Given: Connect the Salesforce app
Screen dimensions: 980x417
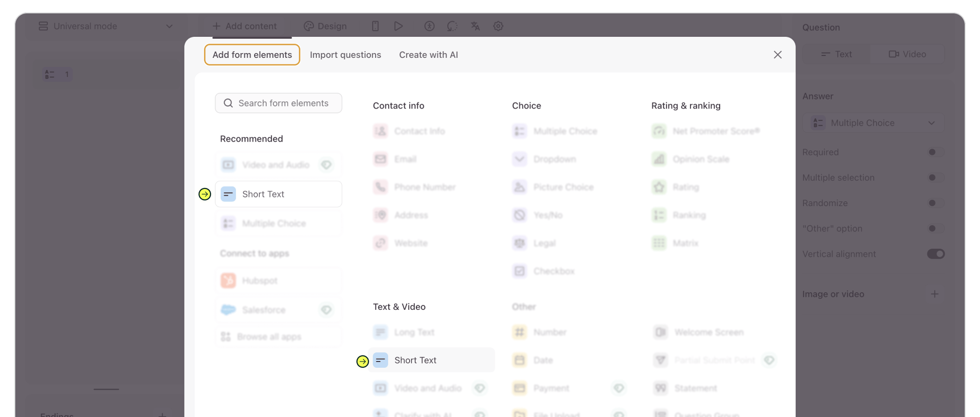Looking at the screenshot, I should (x=278, y=310).
